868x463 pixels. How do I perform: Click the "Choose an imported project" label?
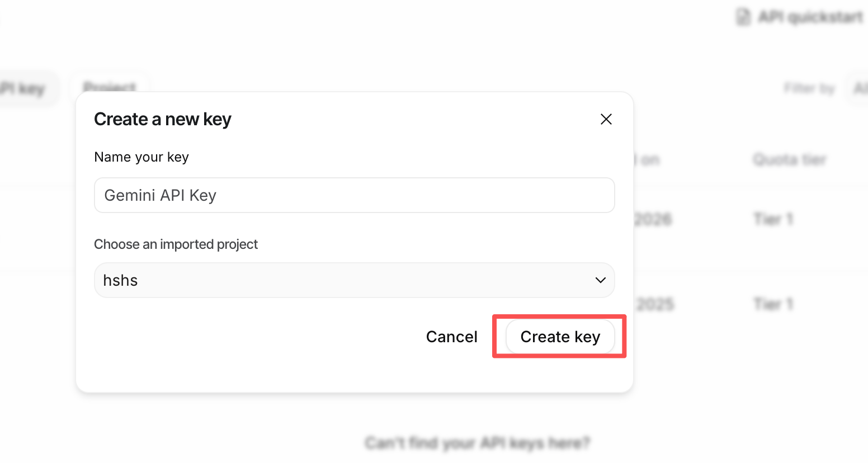tap(176, 244)
